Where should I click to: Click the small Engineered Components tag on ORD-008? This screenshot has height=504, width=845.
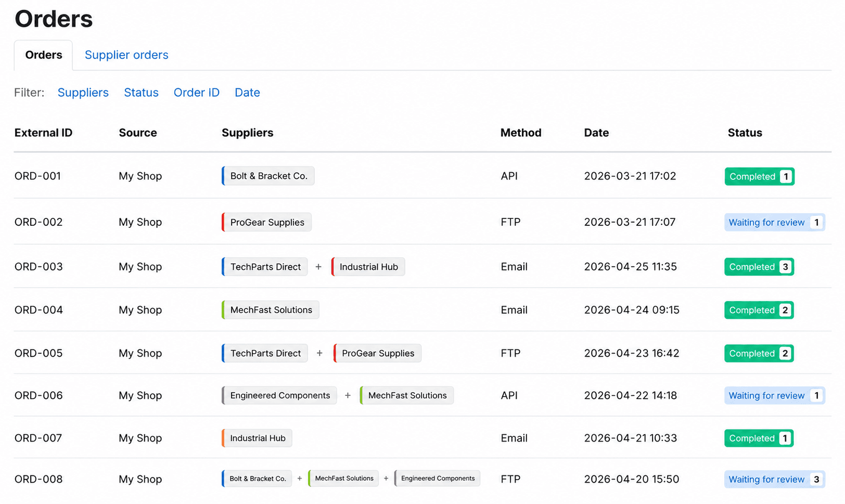[437, 479]
